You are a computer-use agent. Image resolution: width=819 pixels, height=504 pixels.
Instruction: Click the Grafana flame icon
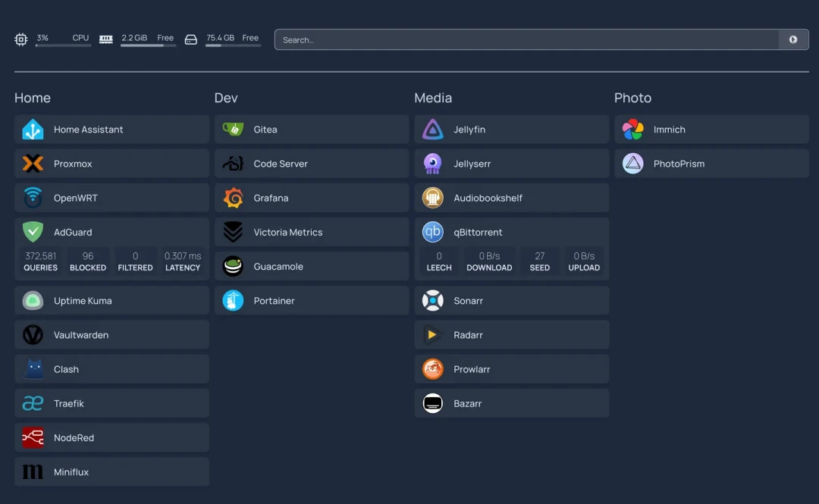233,198
